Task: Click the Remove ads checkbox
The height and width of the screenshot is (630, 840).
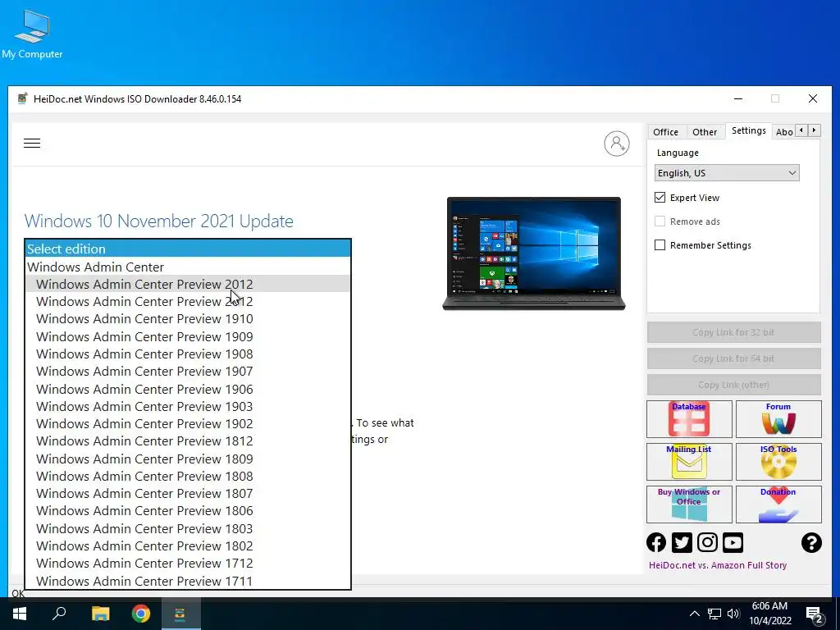Action: click(660, 221)
